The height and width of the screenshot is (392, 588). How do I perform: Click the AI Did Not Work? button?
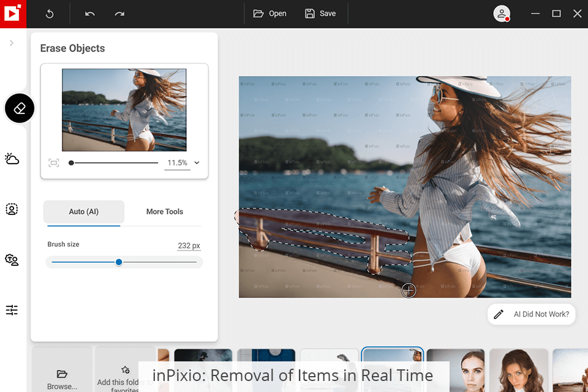[532, 314]
